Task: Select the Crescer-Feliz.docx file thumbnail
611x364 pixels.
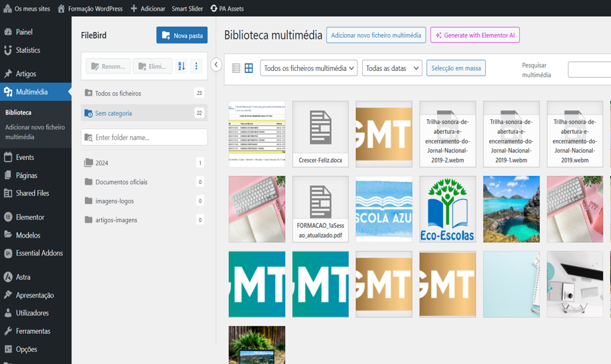Action: (321, 134)
